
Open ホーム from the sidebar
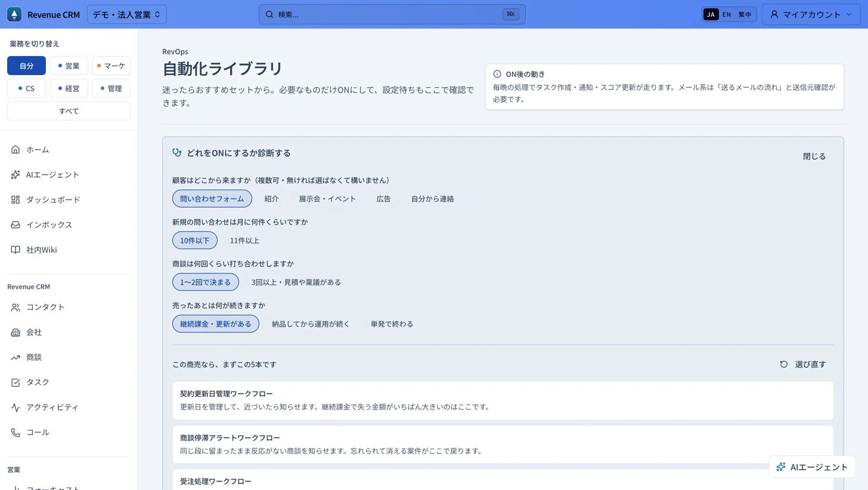click(x=69, y=150)
